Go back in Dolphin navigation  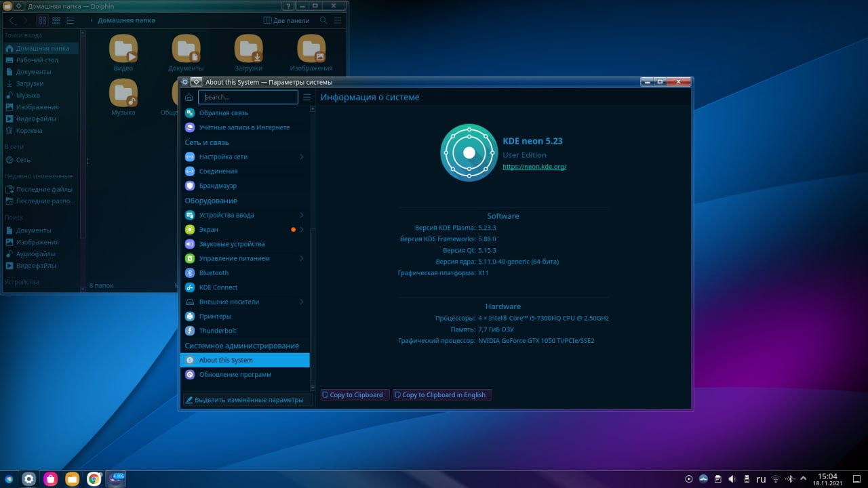tap(12, 20)
